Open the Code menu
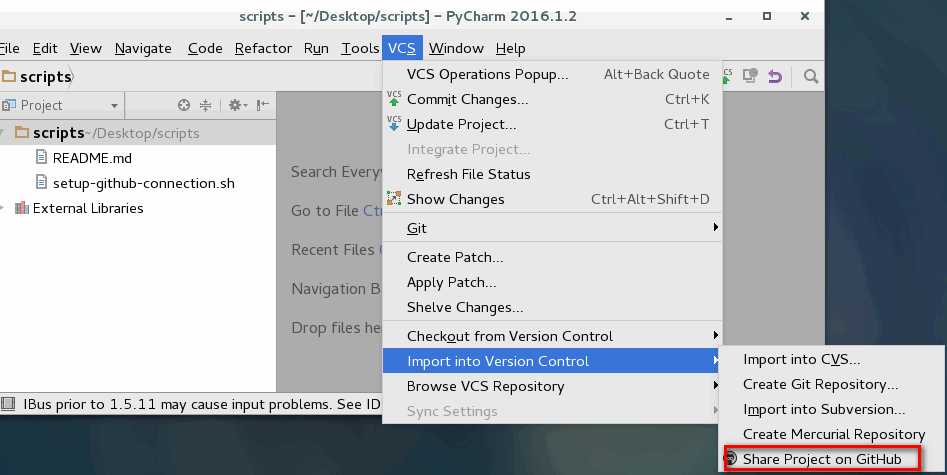This screenshot has height=475, width=947. tap(205, 48)
